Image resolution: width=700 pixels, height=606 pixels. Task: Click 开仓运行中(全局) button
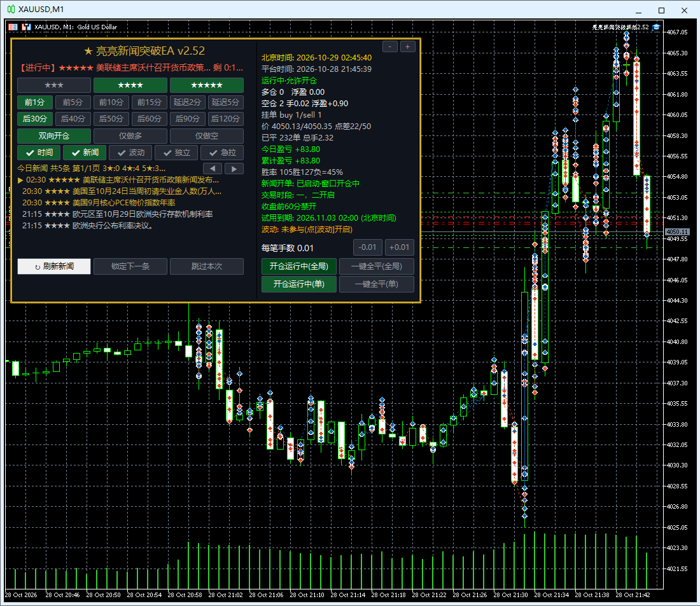(x=298, y=266)
